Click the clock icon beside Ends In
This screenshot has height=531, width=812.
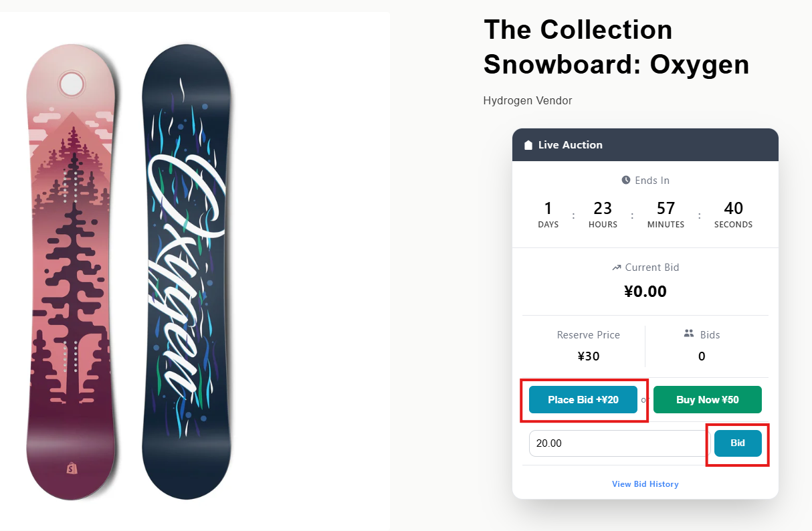(x=626, y=180)
